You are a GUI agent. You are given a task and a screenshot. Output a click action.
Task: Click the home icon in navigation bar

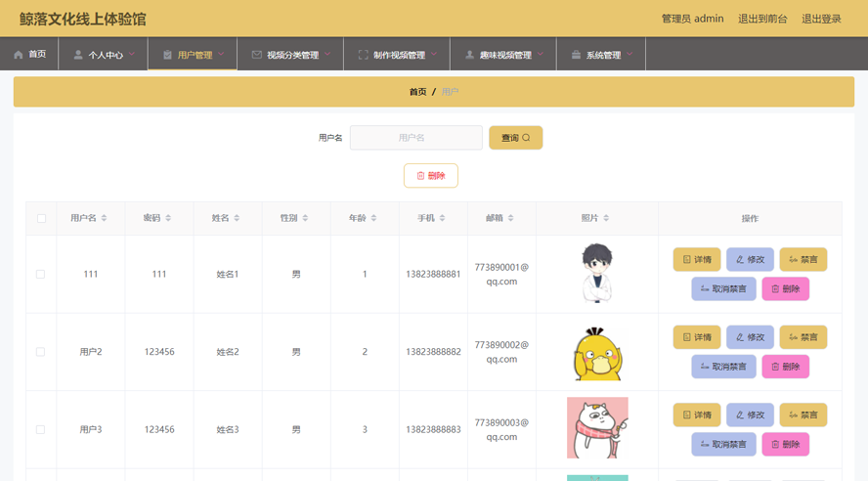click(19, 54)
